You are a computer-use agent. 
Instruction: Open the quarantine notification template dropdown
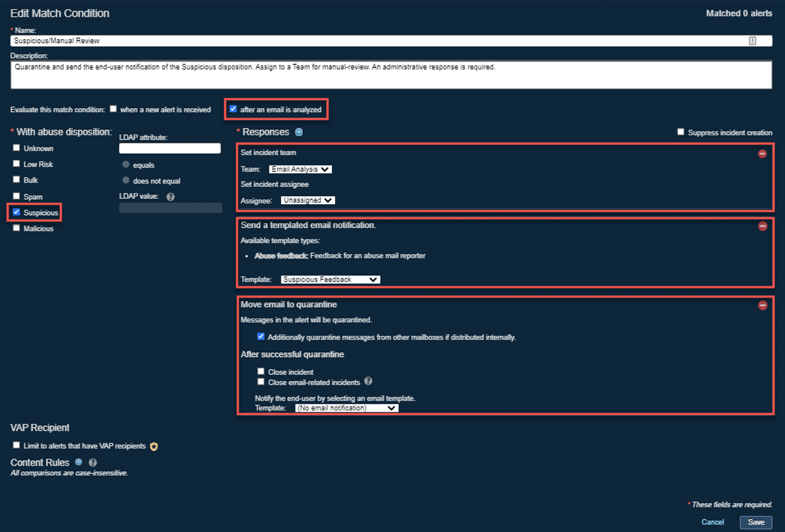coord(346,408)
